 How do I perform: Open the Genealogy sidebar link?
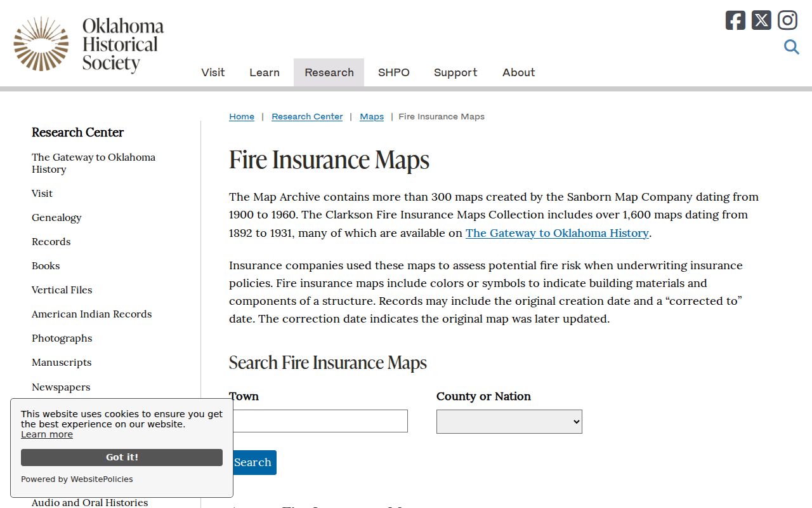tap(56, 218)
